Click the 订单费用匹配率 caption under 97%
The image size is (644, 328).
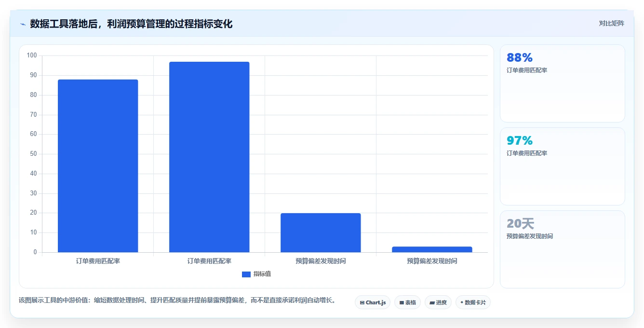pos(527,153)
